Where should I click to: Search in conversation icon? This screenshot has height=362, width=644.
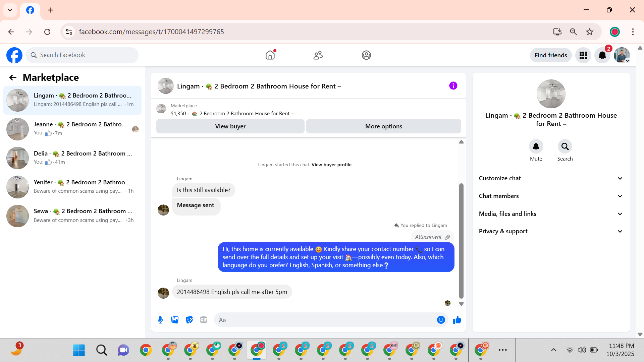click(565, 146)
